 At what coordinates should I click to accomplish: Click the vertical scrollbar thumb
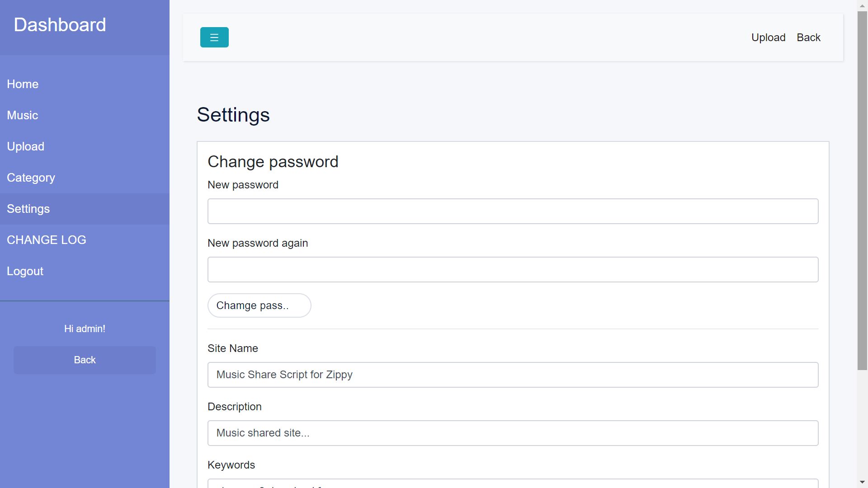pos(862,190)
